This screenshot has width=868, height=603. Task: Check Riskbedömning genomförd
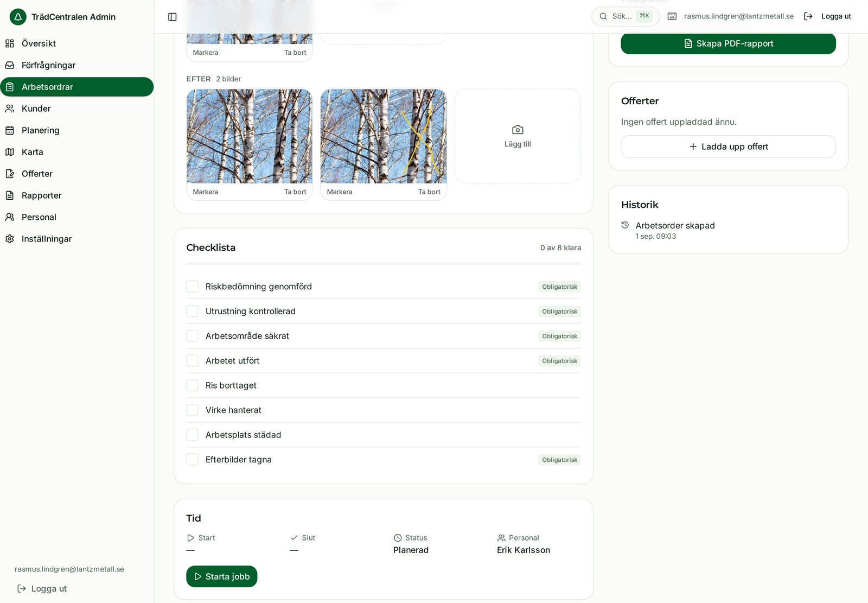[193, 287]
